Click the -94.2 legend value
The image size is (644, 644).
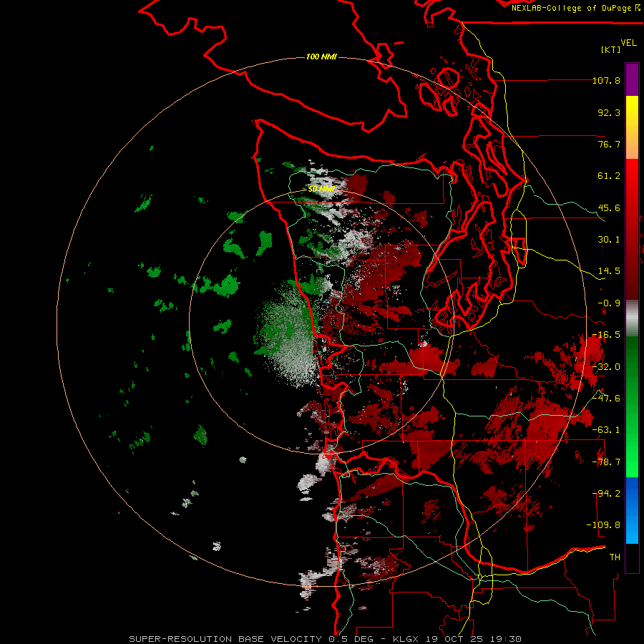606,493
